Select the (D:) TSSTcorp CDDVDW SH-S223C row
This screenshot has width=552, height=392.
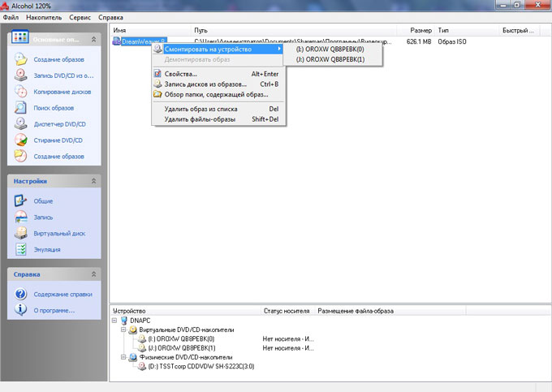coord(201,366)
